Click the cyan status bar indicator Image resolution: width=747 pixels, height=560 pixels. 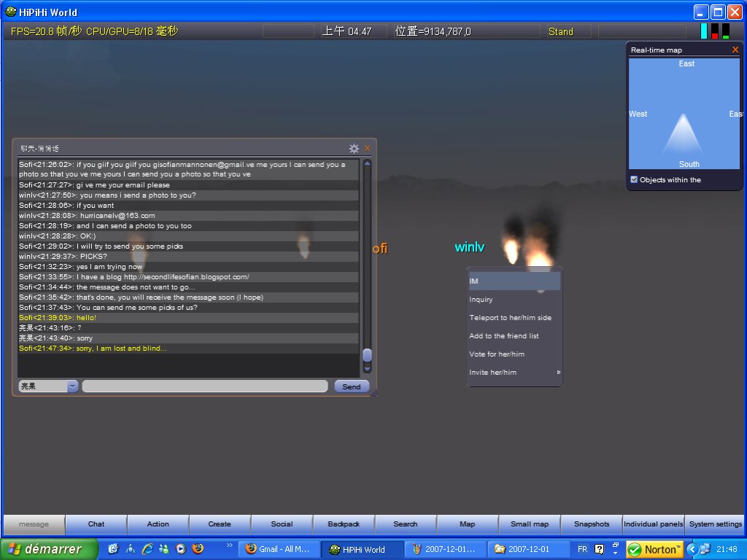(704, 31)
